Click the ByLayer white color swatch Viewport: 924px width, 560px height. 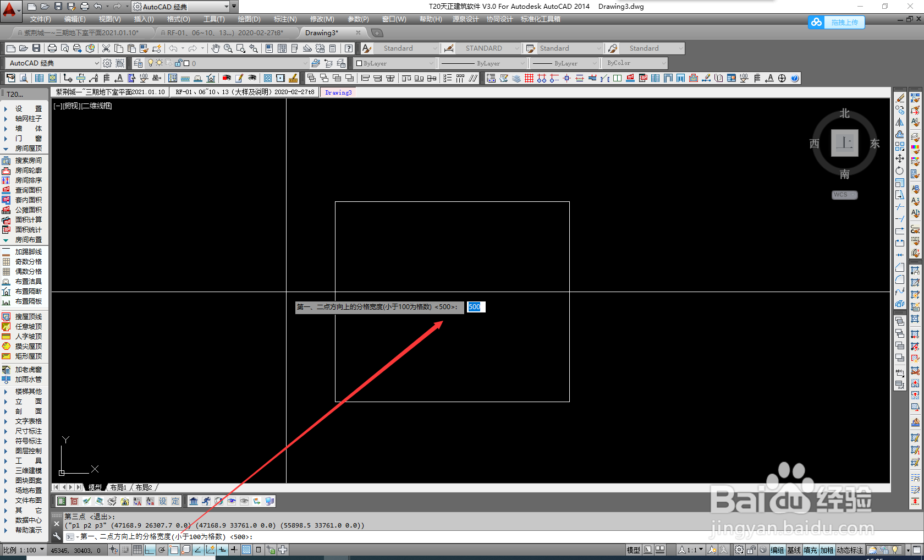pos(359,63)
